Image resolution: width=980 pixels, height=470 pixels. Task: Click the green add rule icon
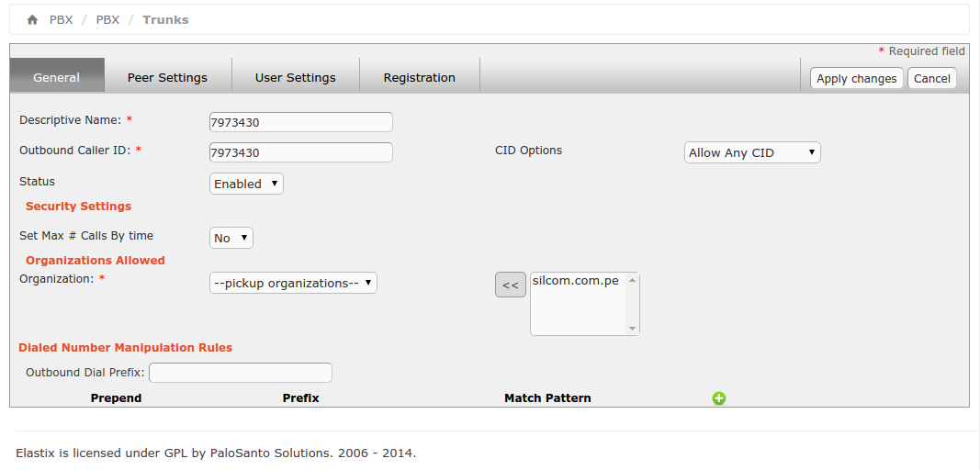coord(719,398)
